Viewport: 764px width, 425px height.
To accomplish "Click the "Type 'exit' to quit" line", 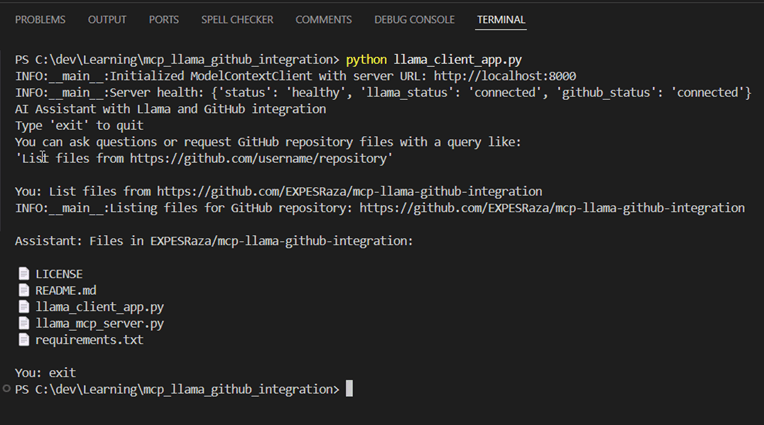I will click(x=79, y=126).
